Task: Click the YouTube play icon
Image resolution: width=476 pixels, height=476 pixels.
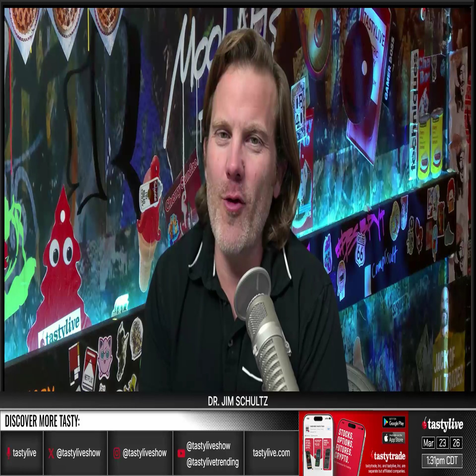Action: [x=181, y=453]
